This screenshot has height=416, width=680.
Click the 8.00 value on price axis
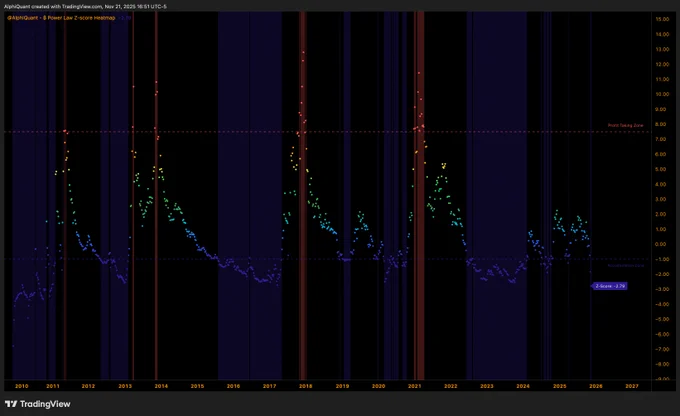[662, 124]
